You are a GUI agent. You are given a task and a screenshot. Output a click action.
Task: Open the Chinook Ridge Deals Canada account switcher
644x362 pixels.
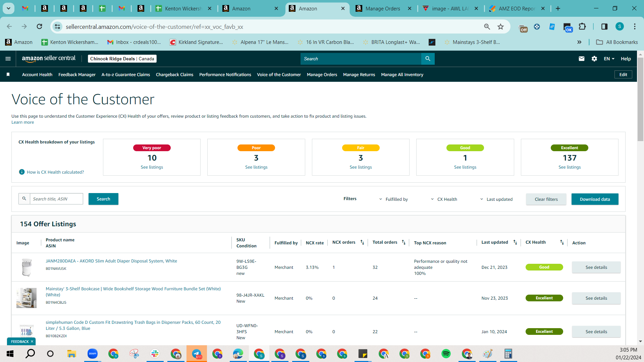click(x=122, y=59)
